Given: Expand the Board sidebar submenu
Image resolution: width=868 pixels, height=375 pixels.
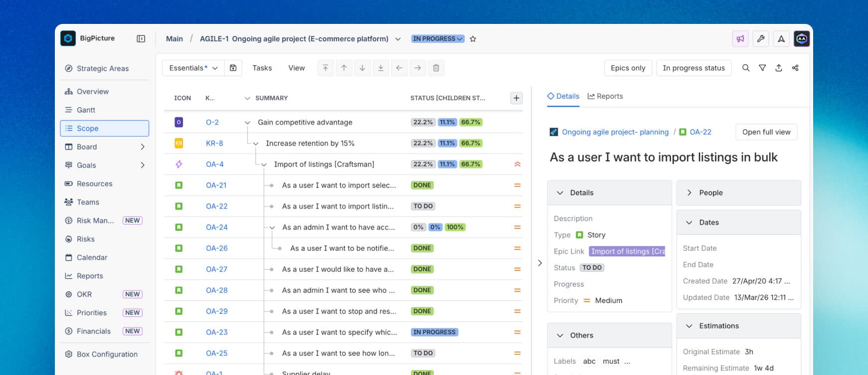Looking at the screenshot, I should coord(142,147).
